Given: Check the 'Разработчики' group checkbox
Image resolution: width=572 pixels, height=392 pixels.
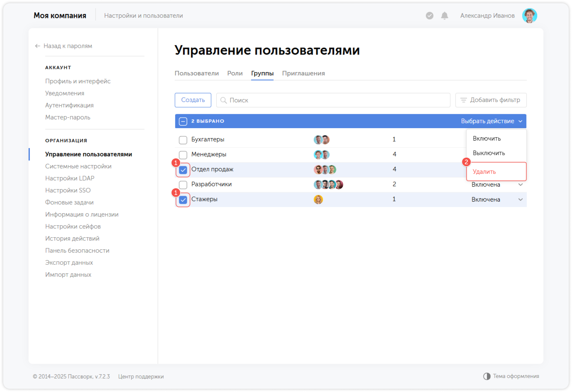Looking at the screenshot, I should pos(183,184).
